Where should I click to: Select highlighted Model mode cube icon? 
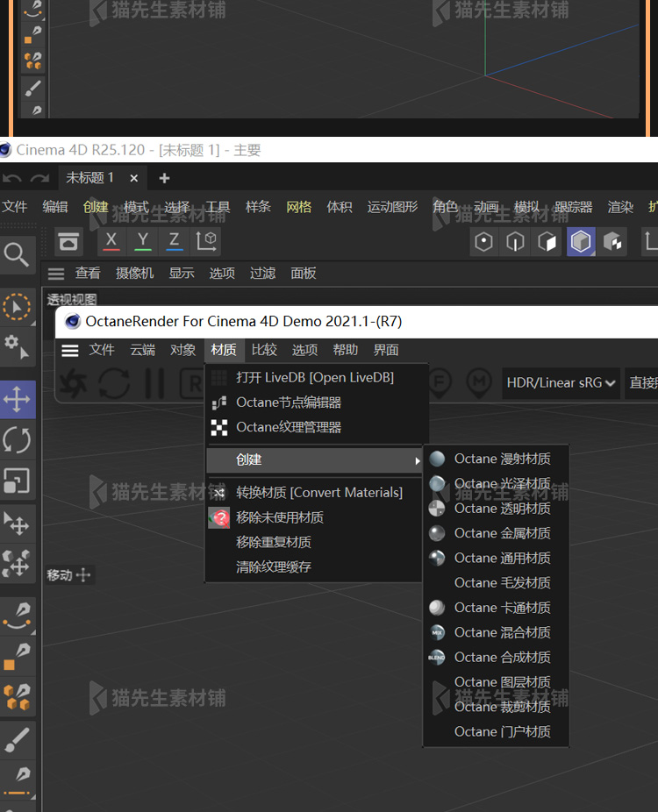click(x=580, y=242)
